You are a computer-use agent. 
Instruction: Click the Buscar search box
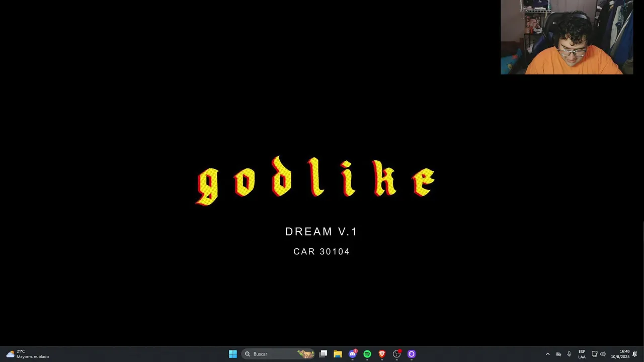(278, 354)
